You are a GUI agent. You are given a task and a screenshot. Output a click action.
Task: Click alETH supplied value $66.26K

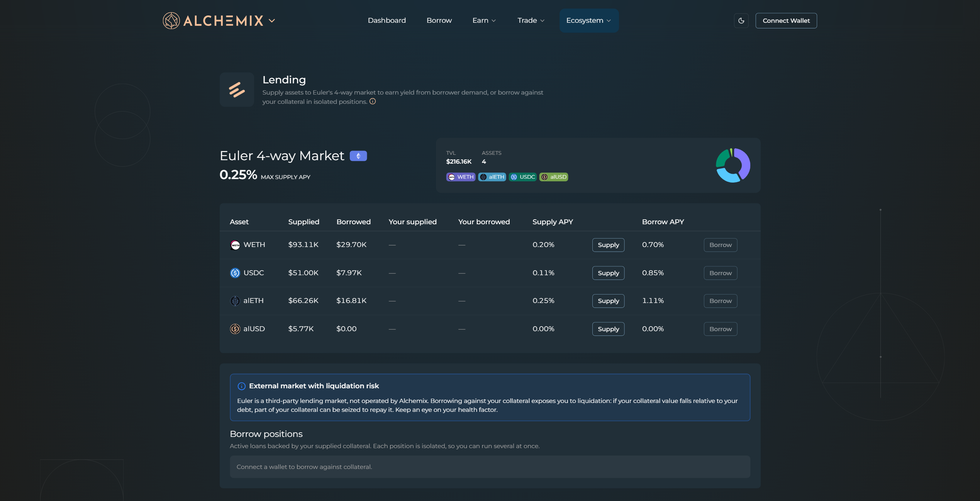click(x=303, y=301)
